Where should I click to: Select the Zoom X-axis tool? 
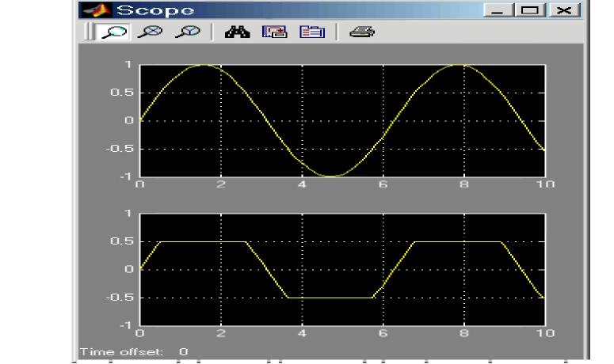click(x=151, y=32)
